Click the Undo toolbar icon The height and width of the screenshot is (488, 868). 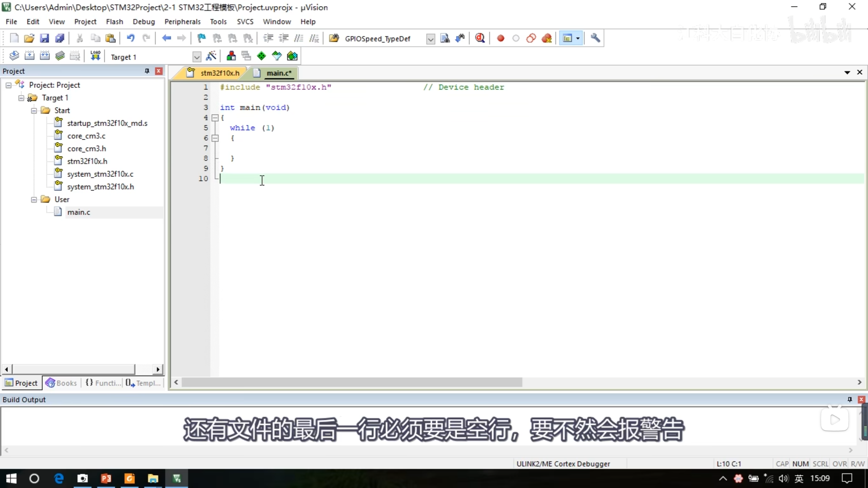pyautogui.click(x=131, y=38)
